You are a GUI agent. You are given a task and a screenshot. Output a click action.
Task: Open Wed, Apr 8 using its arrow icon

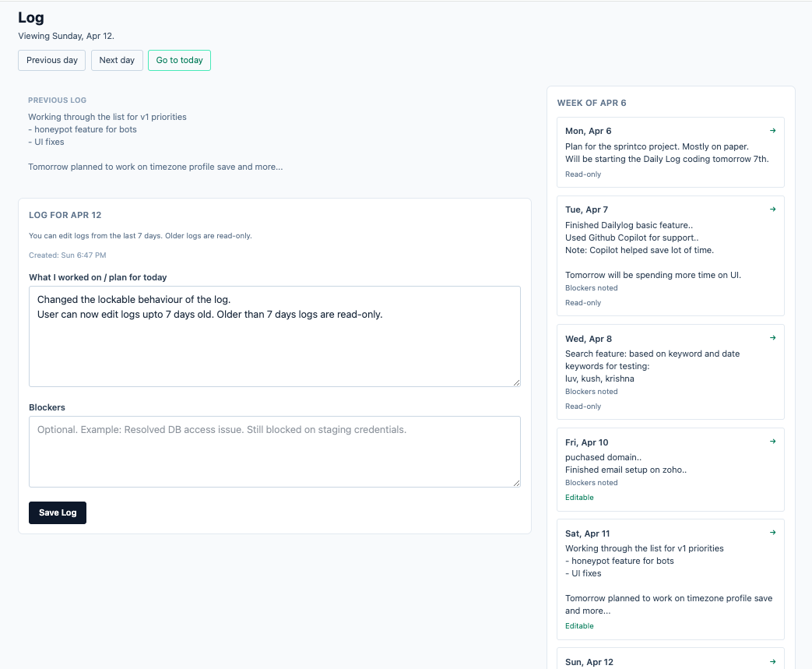(x=772, y=337)
